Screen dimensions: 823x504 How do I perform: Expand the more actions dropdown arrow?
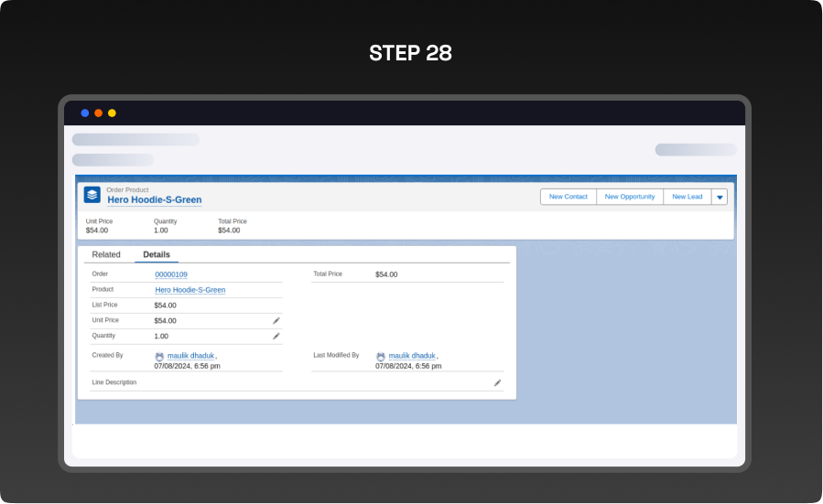pos(720,198)
